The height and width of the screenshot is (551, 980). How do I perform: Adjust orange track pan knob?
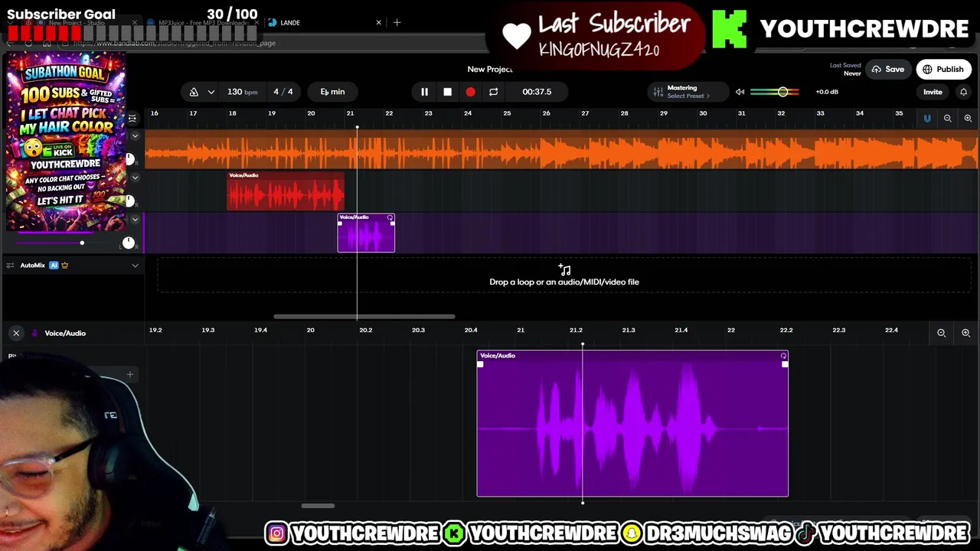[129, 159]
